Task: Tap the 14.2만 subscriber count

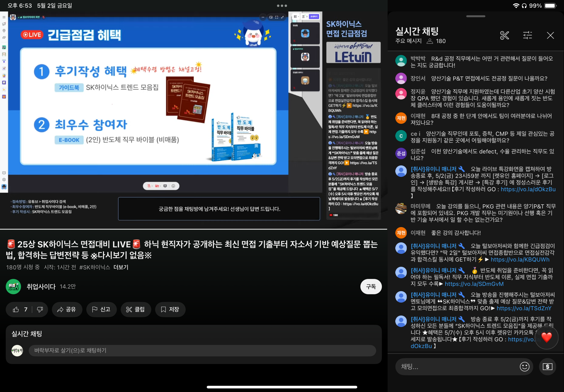Action: click(68, 286)
